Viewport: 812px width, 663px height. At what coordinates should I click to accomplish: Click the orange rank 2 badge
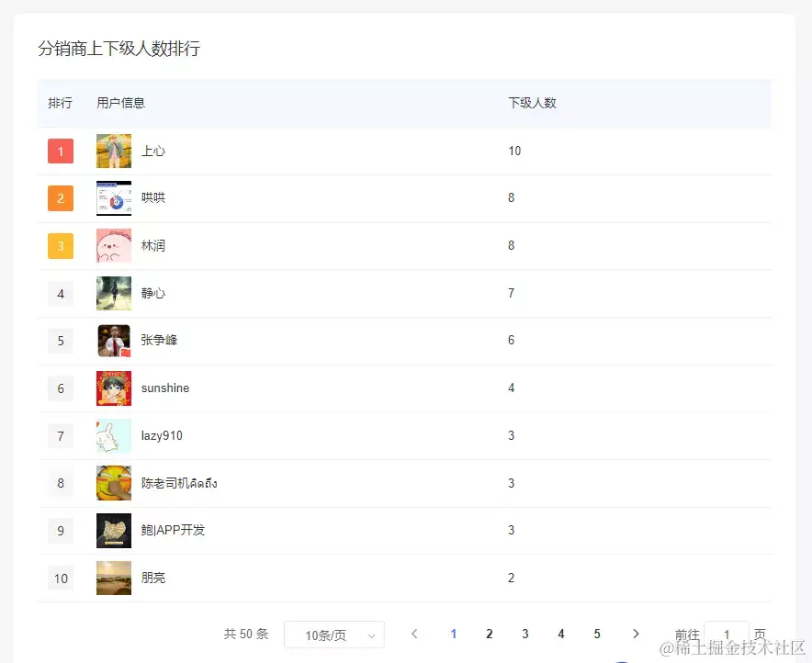click(61, 198)
